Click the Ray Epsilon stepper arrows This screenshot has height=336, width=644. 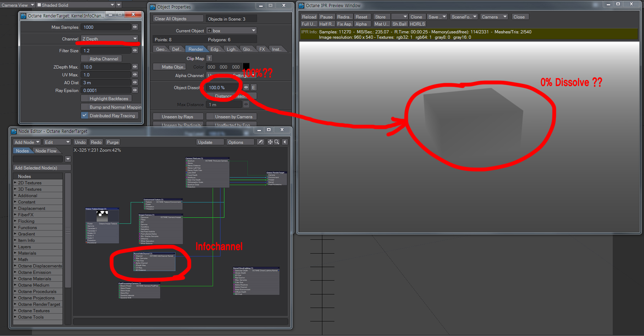(x=135, y=90)
